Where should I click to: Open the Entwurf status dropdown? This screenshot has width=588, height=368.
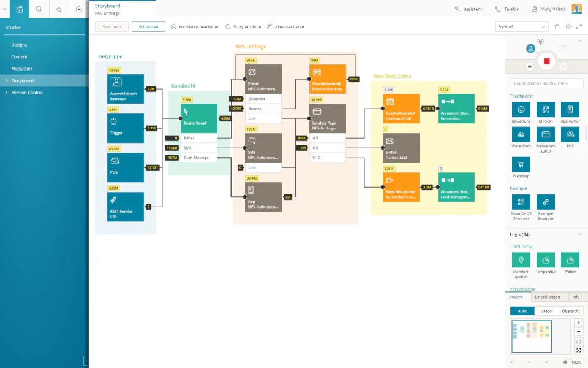click(522, 26)
